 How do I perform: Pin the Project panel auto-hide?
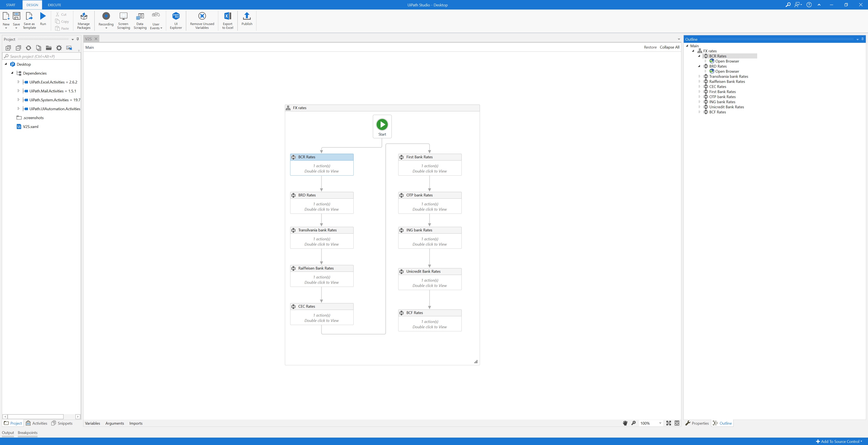coord(78,39)
